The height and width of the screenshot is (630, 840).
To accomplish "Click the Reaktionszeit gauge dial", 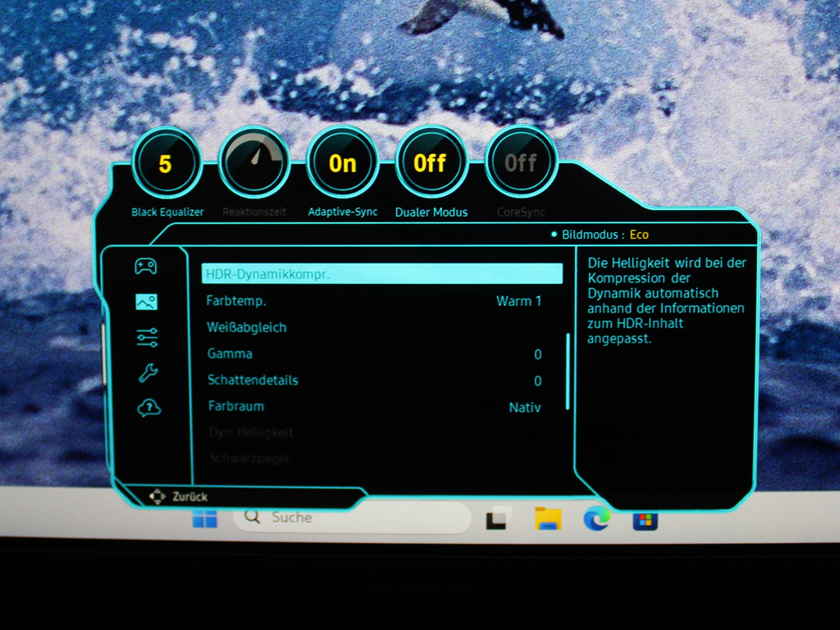I will pos(254,162).
